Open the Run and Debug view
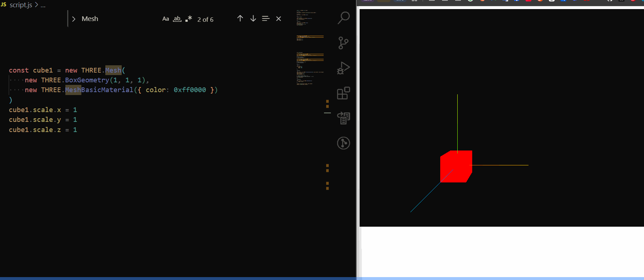 pyautogui.click(x=343, y=68)
